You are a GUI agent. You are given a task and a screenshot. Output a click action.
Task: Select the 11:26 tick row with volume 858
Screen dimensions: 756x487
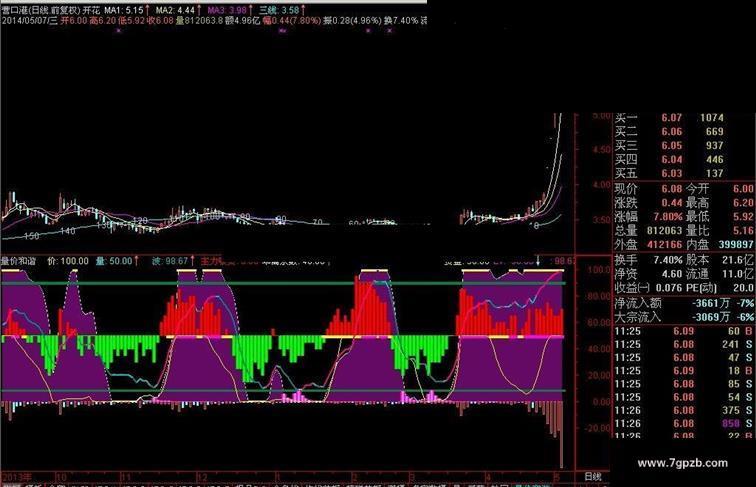pyautogui.click(x=684, y=423)
